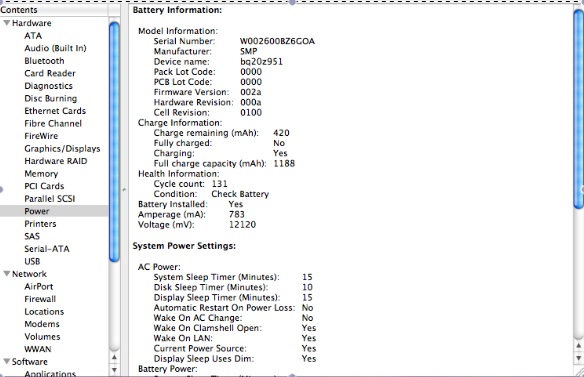The width and height of the screenshot is (584, 377).
Task: Collapse the Hardware category triangle
Action: pos(6,23)
